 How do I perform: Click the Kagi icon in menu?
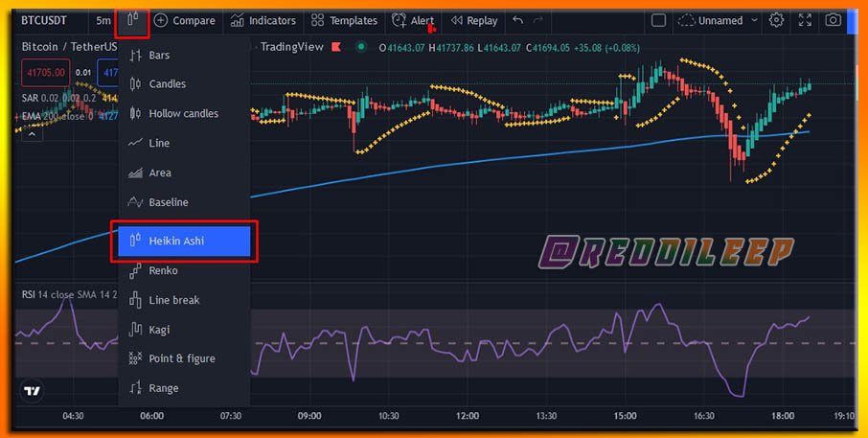point(135,330)
